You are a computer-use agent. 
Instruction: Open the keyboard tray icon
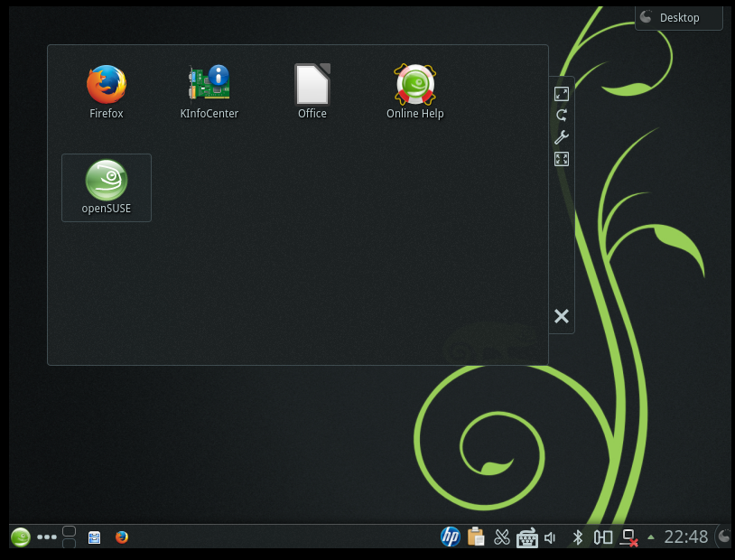[527, 537]
